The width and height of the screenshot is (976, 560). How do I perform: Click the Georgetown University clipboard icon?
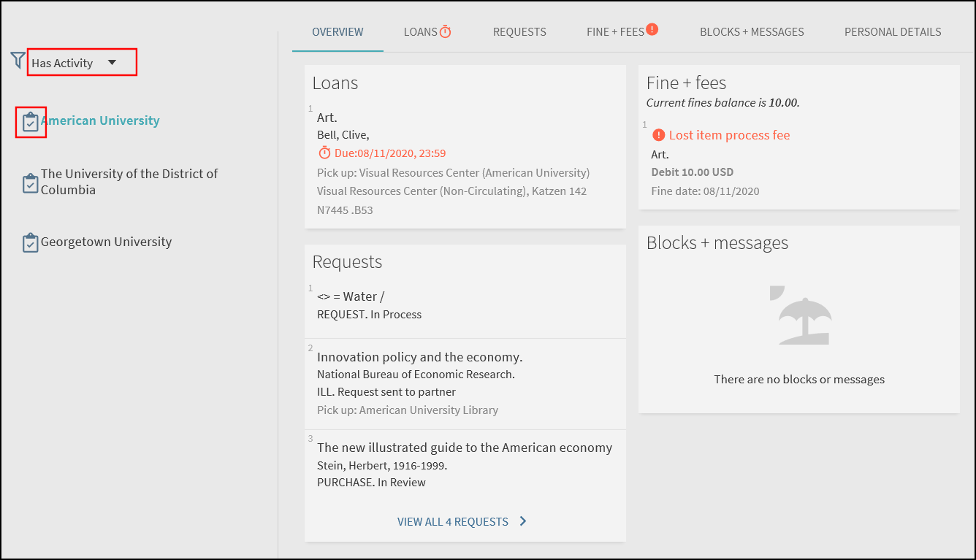(x=30, y=242)
